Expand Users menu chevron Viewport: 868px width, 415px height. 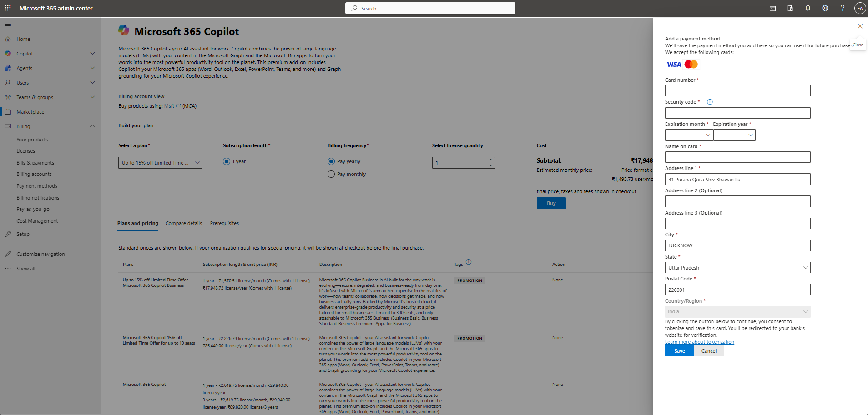(92, 83)
